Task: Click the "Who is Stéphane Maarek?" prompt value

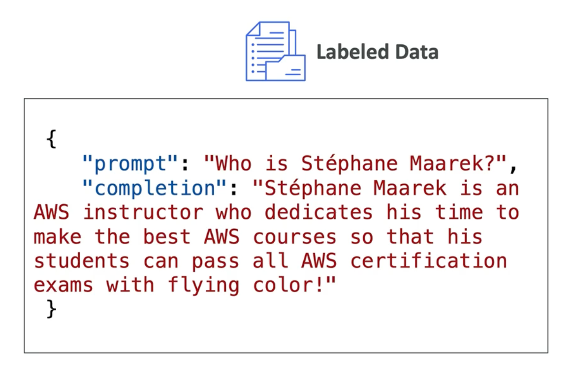Action: [x=355, y=164]
